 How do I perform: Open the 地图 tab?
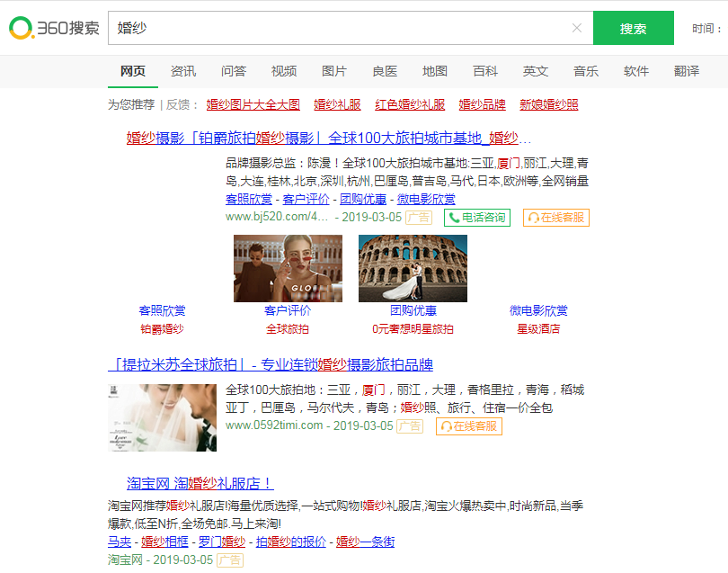pyautogui.click(x=435, y=71)
